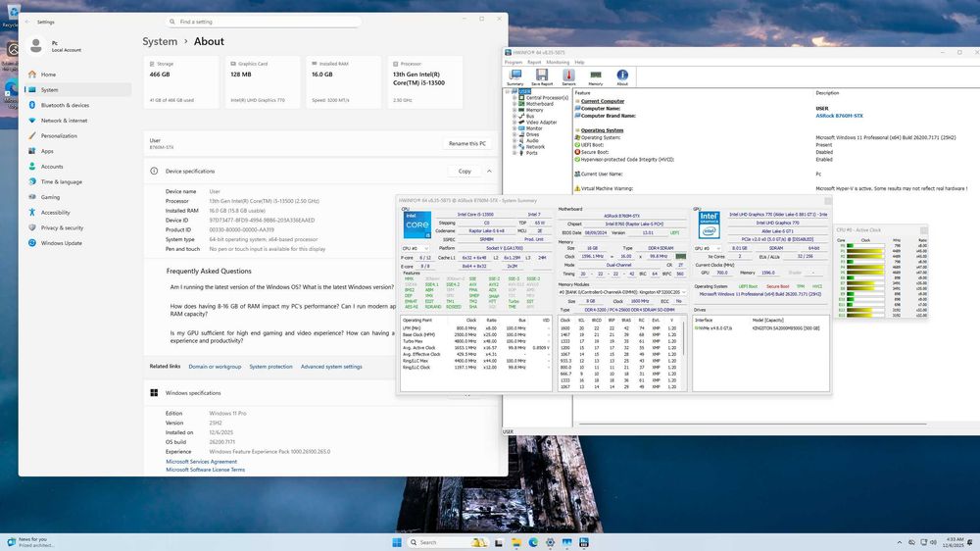The height and width of the screenshot is (551, 980).
Task: Collapse Device specifications section chevron
Action: (x=489, y=171)
